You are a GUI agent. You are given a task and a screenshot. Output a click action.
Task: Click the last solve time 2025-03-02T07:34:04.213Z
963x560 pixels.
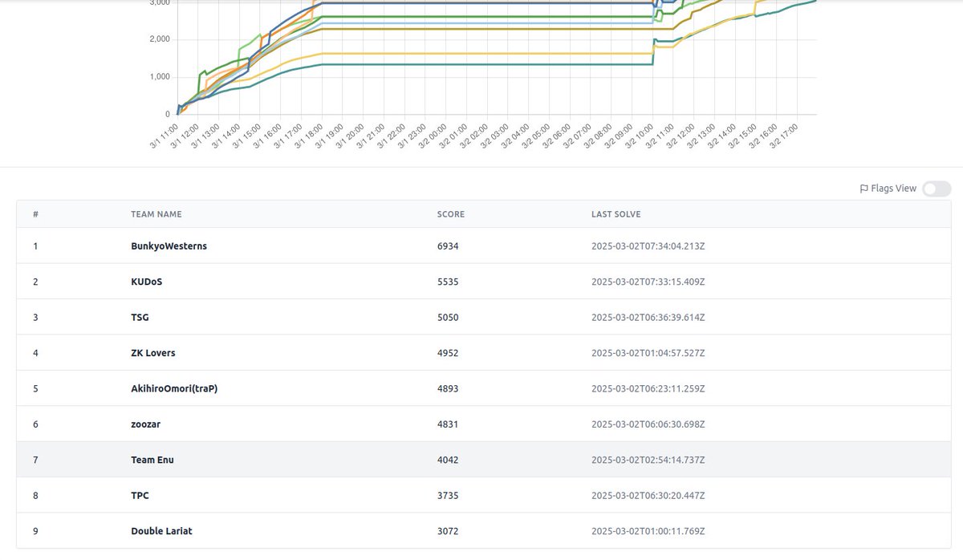point(648,246)
